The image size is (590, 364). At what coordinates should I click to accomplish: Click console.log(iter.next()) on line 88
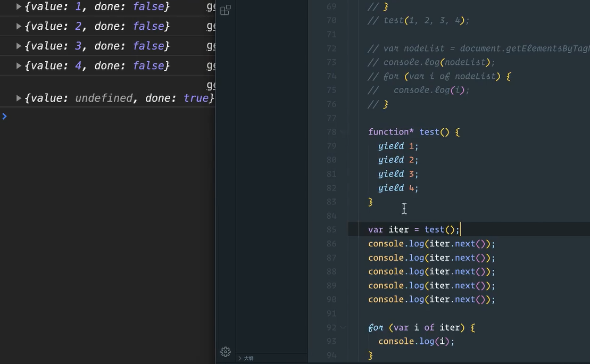coord(431,272)
